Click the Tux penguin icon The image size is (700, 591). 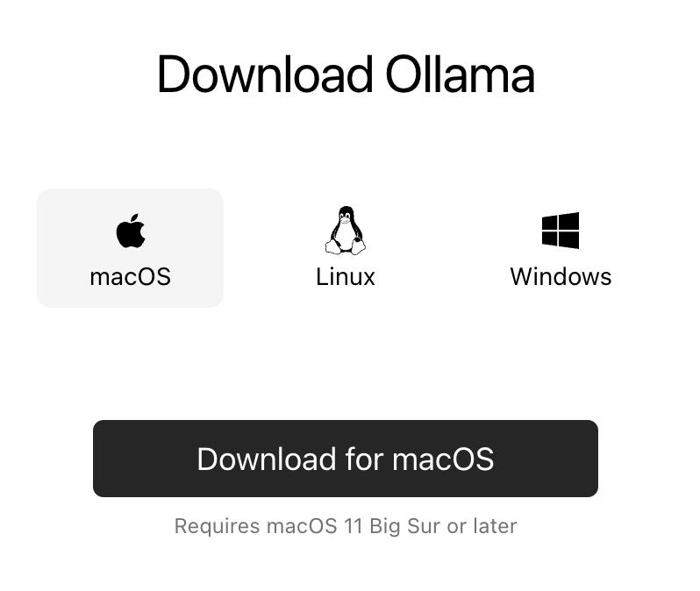point(345,231)
